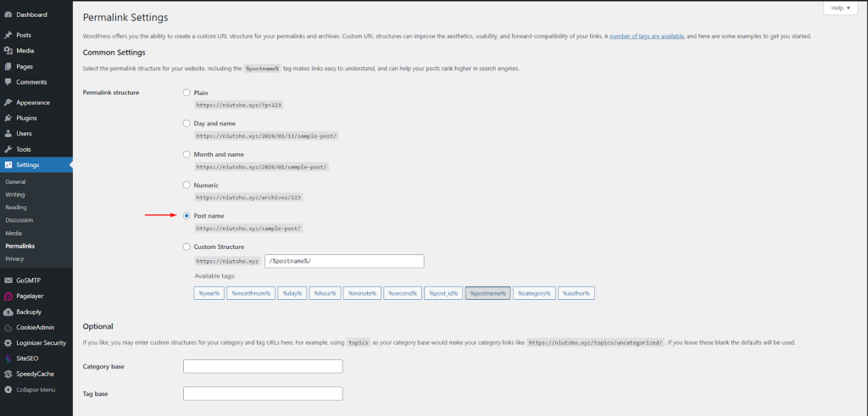Choose the Numeric permalink option
Viewport: 868px width, 416px height.
click(x=186, y=186)
